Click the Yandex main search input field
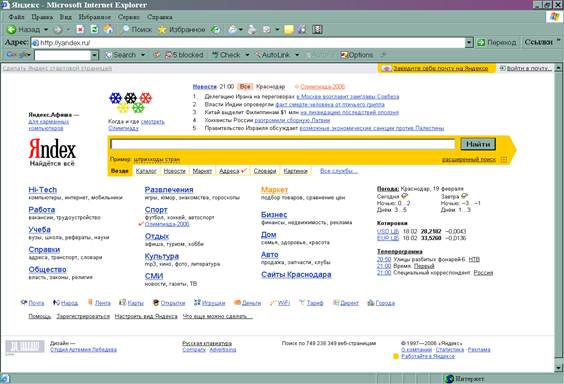The width and height of the screenshot is (564, 384). tap(283, 144)
